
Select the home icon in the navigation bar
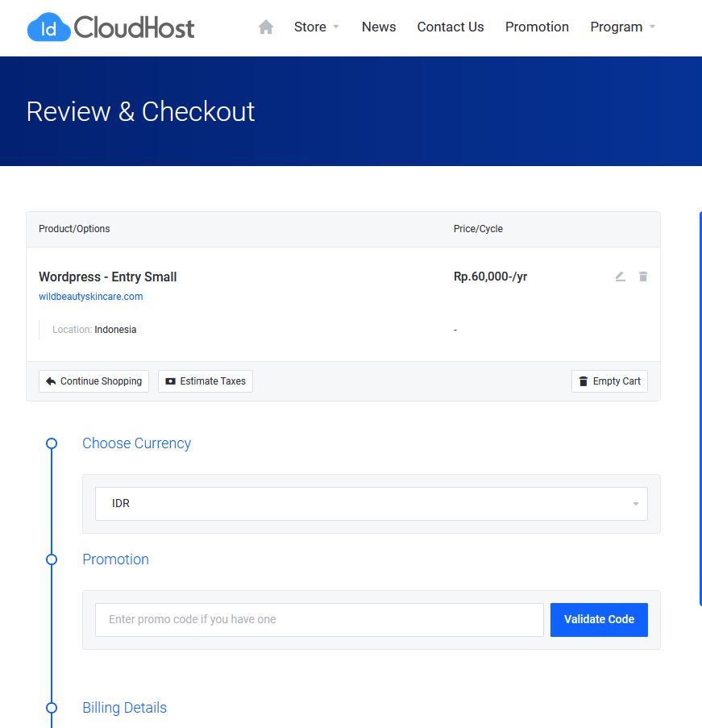[266, 27]
